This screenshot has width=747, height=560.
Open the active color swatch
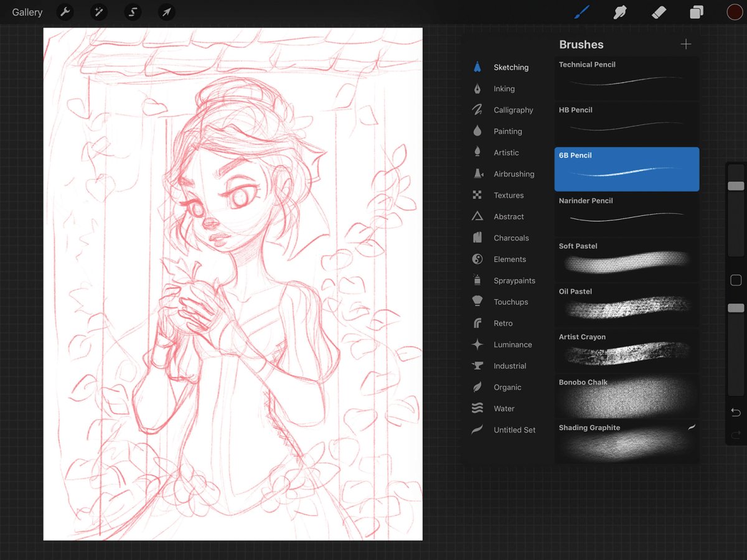[x=735, y=12]
